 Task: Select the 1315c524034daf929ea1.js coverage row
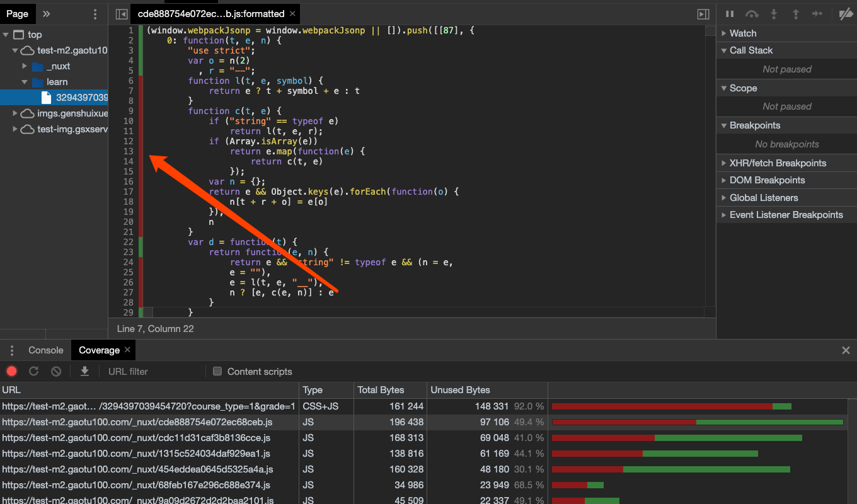click(424, 454)
